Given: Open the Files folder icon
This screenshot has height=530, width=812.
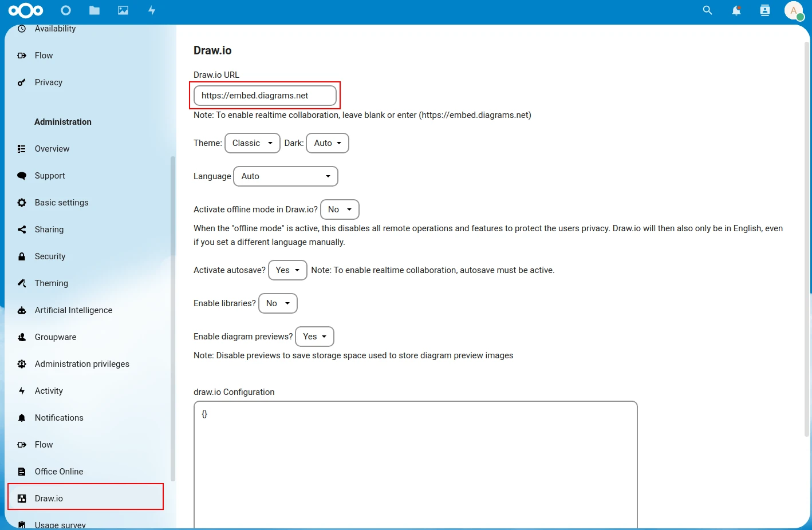Looking at the screenshot, I should click(94, 10).
